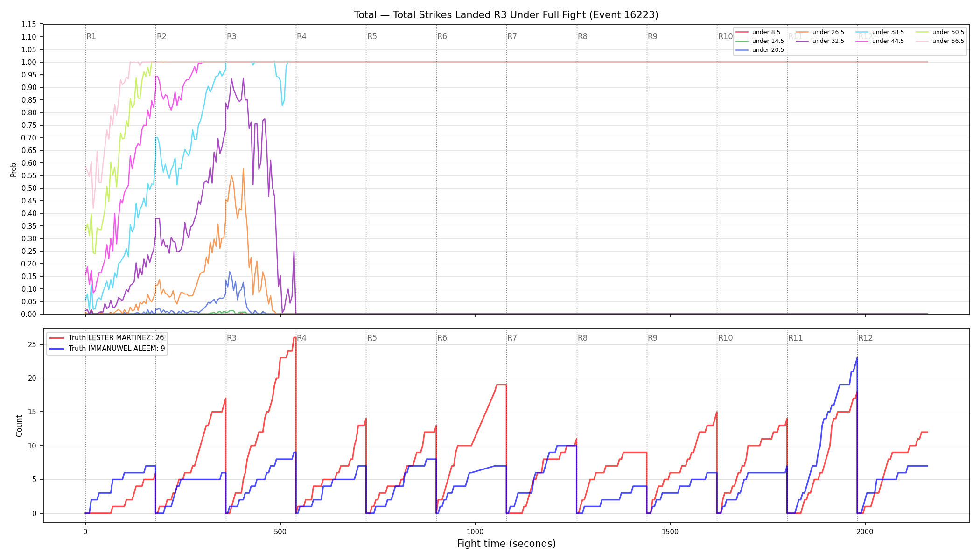
Task: Click the R7 round marker in probability chart
Action: (512, 36)
